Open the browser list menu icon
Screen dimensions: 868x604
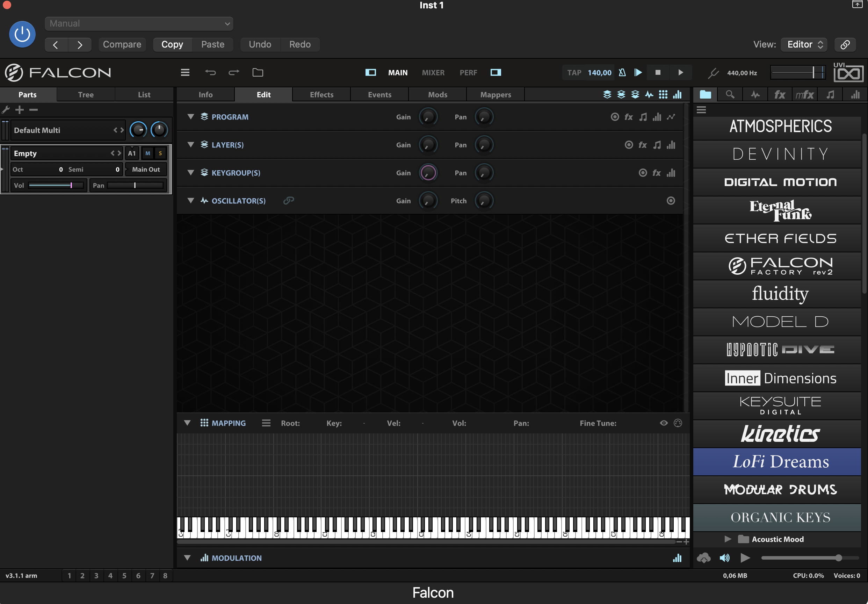pyautogui.click(x=701, y=110)
